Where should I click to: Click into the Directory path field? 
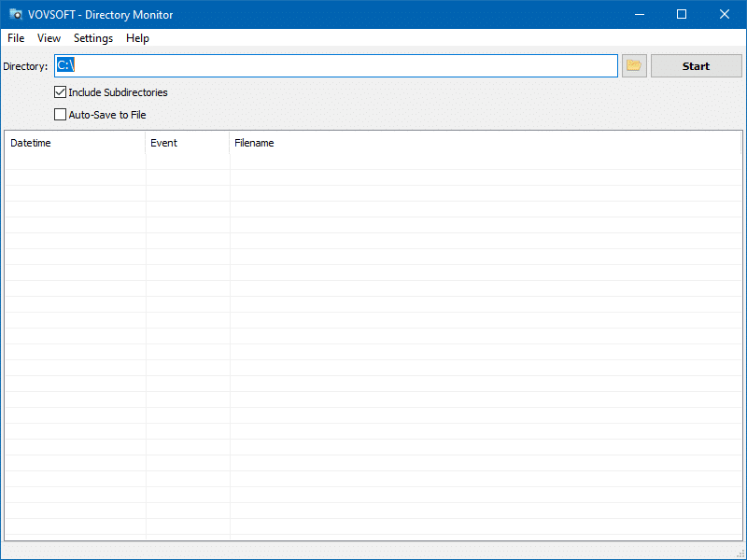point(336,66)
